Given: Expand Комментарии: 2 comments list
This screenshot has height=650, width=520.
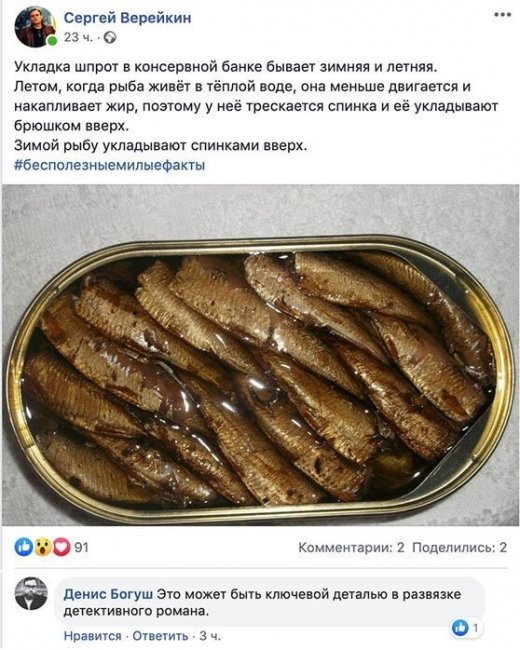Looking at the screenshot, I should (351, 548).
